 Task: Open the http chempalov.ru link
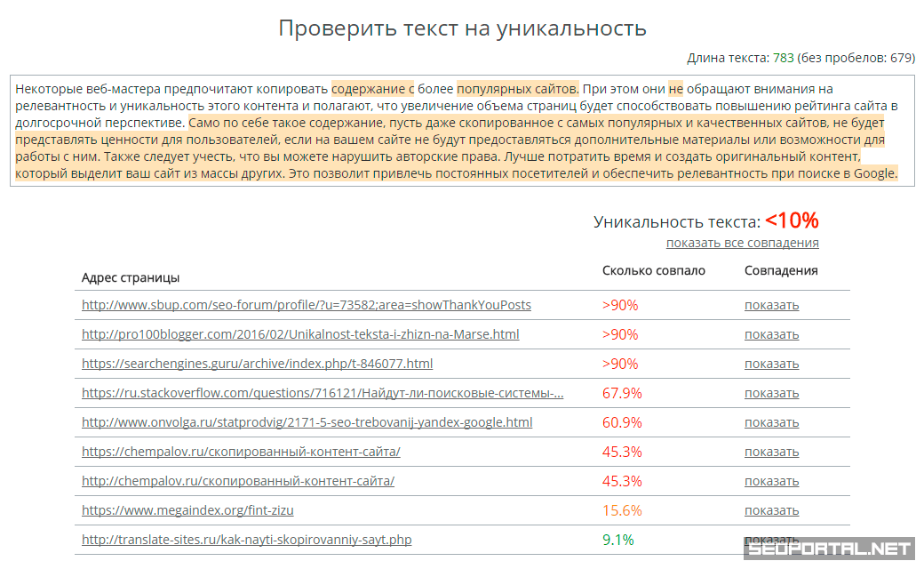[x=237, y=481]
